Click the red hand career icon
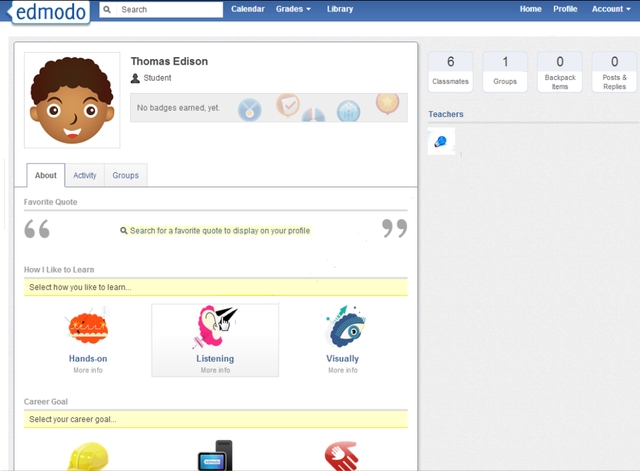 (342, 457)
